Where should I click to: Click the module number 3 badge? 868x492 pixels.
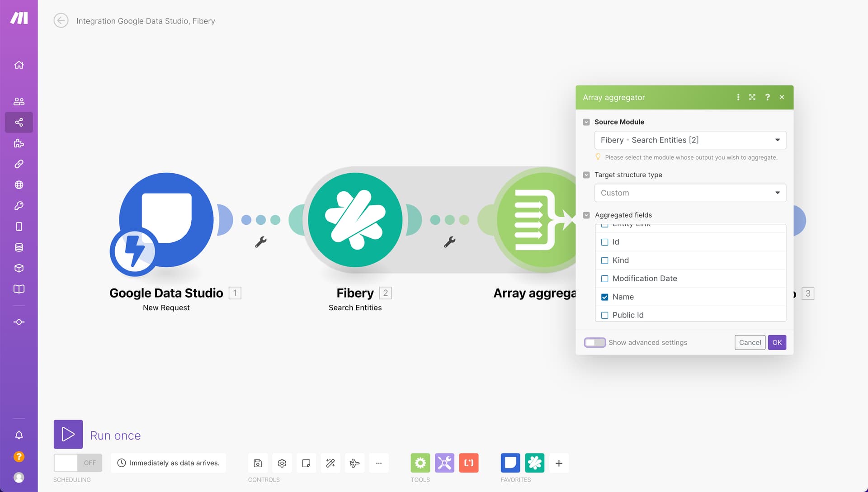pyautogui.click(x=808, y=293)
